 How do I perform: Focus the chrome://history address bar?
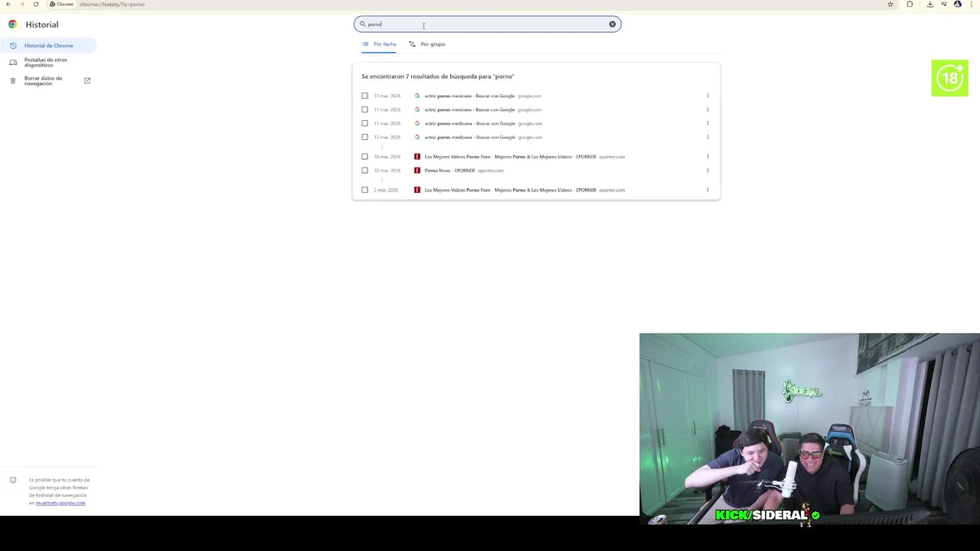(x=112, y=4)
